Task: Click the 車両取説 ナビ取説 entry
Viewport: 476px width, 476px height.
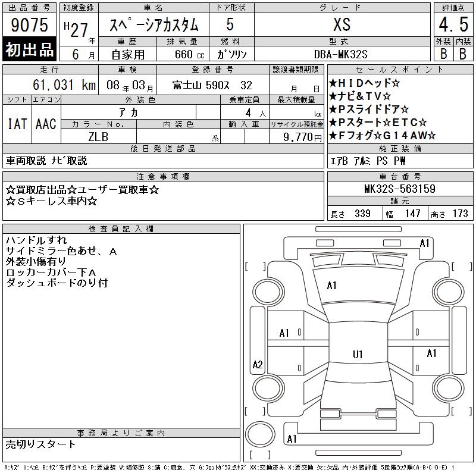Action: (46, 160)
